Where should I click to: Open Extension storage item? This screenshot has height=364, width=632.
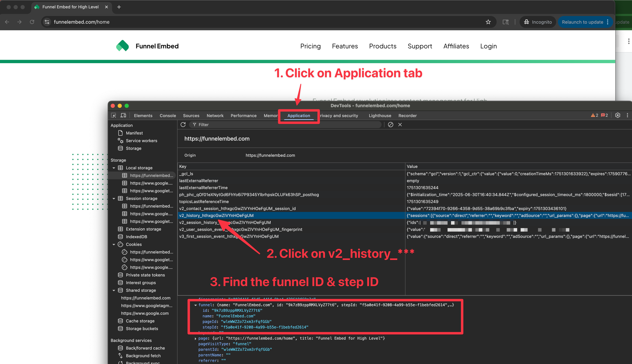(143, 229)
